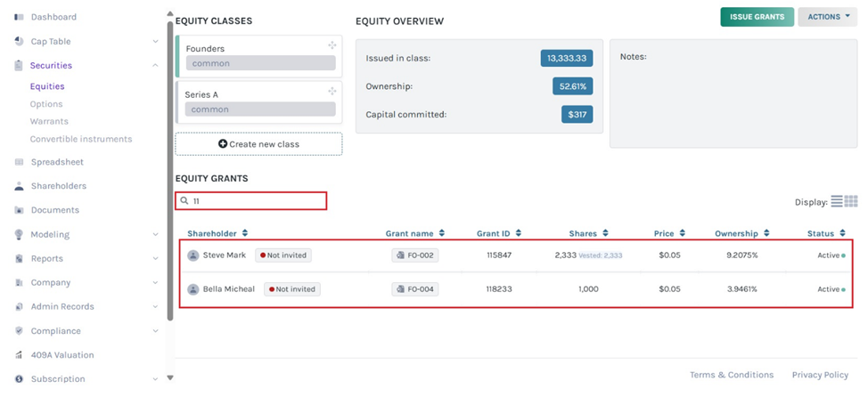This screenshot has width=868, height=397.
Task: Click Steve Mark's Not invited badge
Action: click(x=283, y=255)
